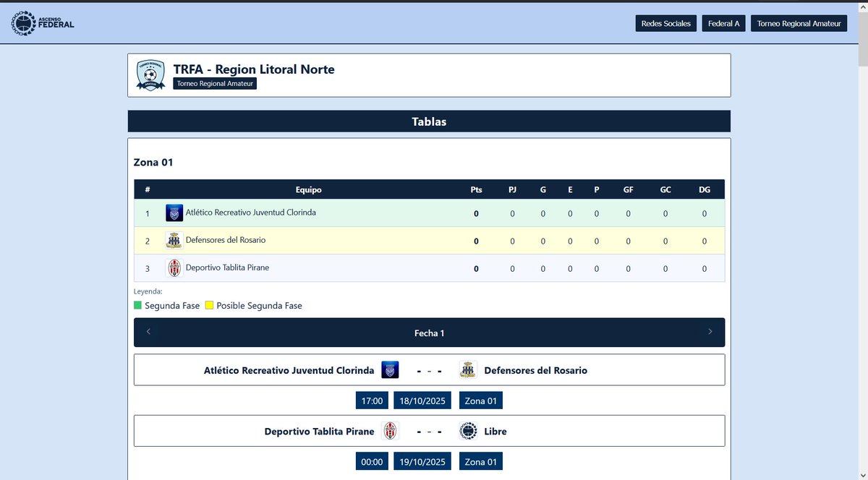Click Atlético Recreativo Juventud Clorinda crest in table
The height and width of the screenshot is (480, 868).
[x=174, y=213]
